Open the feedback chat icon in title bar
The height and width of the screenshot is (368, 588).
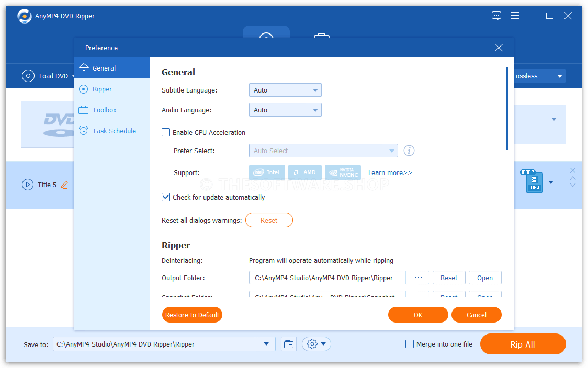coord(496,16)
